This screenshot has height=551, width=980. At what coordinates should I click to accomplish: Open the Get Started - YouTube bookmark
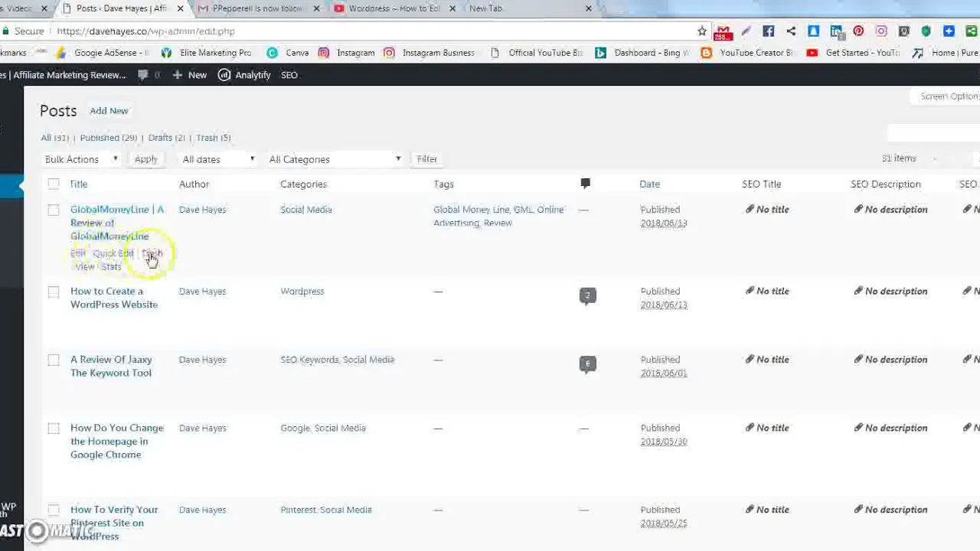click(x=854, y=53)
